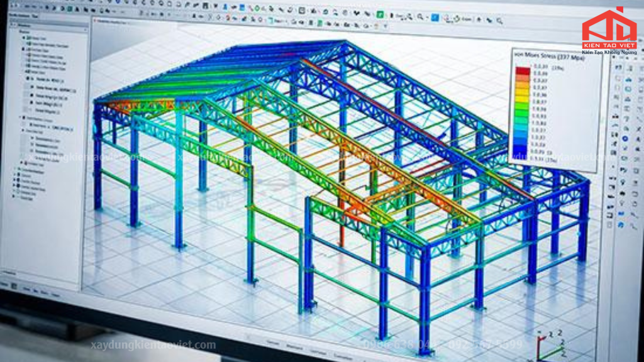
Task: Select the red swatch in von Mises legend
Action: (x=523, y=70)
